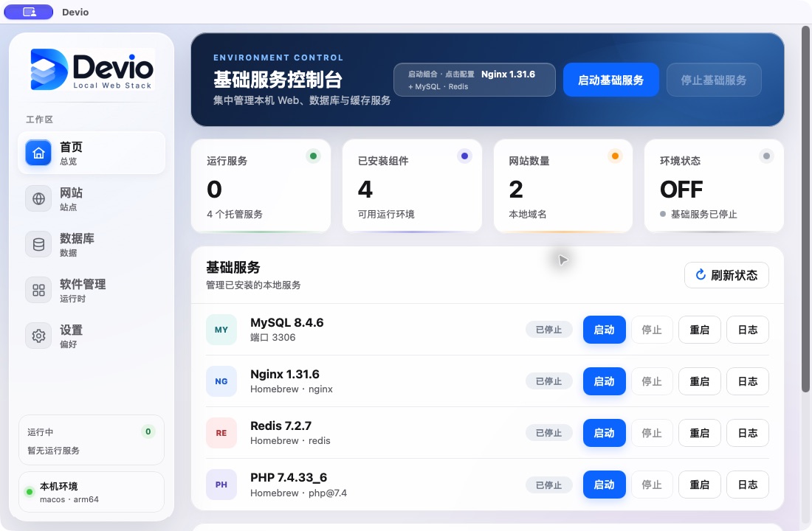The image size is (812, 531).
Task: Click the purple dot on 已安装组件 card
Action: (464, 156)
